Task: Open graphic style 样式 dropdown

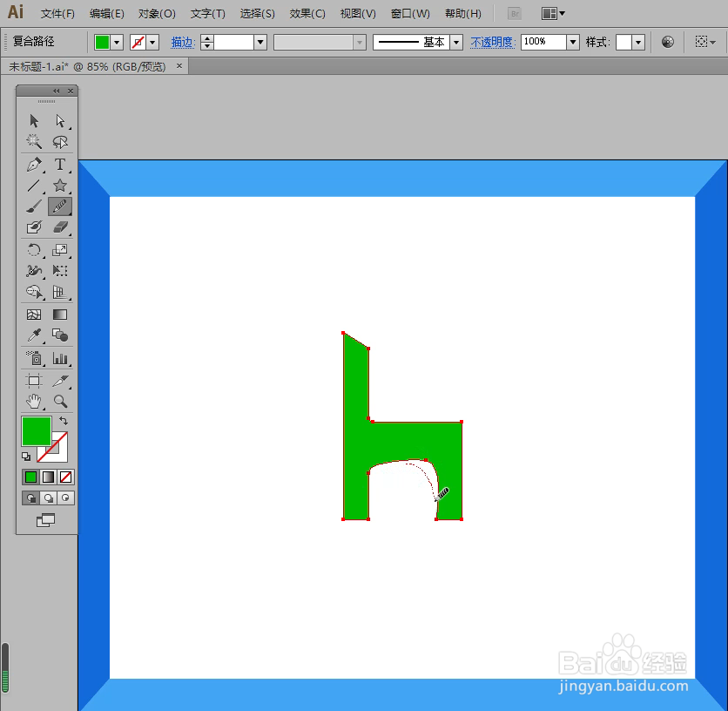Action: click(639, 43)
